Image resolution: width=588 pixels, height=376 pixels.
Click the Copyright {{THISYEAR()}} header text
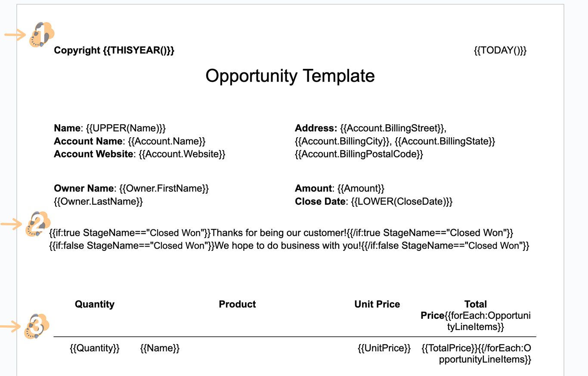pyautogui.click(x=114, y=50)
